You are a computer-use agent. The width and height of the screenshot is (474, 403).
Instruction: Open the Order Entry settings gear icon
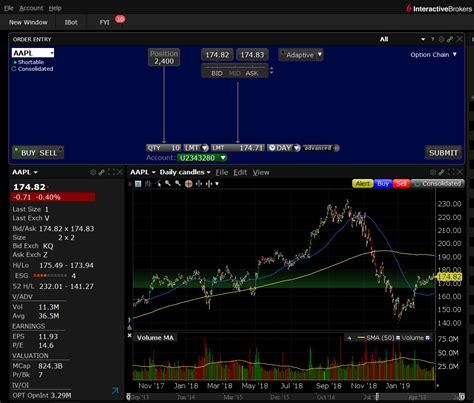click(441, 39)
